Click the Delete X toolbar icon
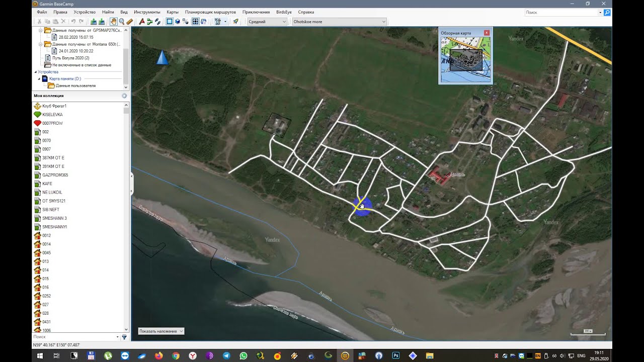644x362 pixels. pyautogui.click(x=63, y=22)
